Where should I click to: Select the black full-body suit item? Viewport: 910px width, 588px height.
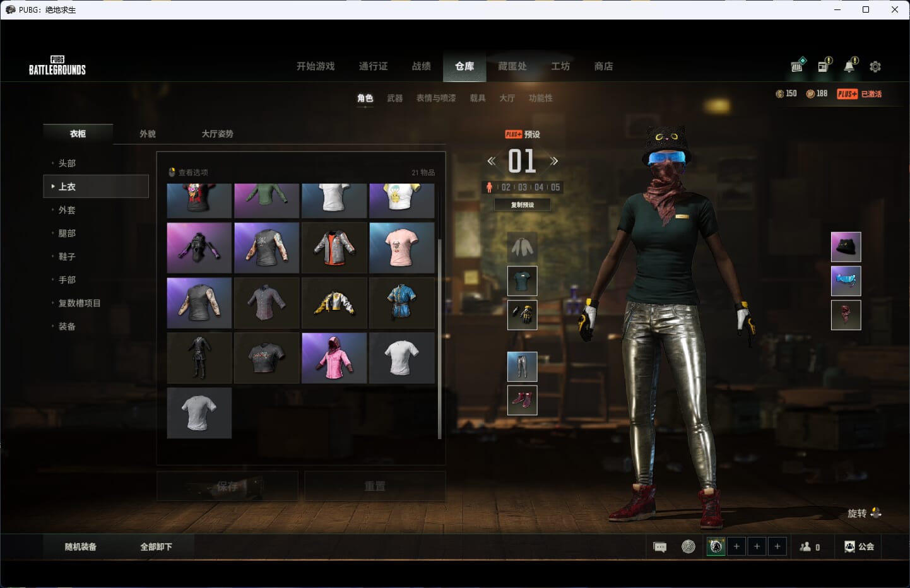[x=199, y=358]
